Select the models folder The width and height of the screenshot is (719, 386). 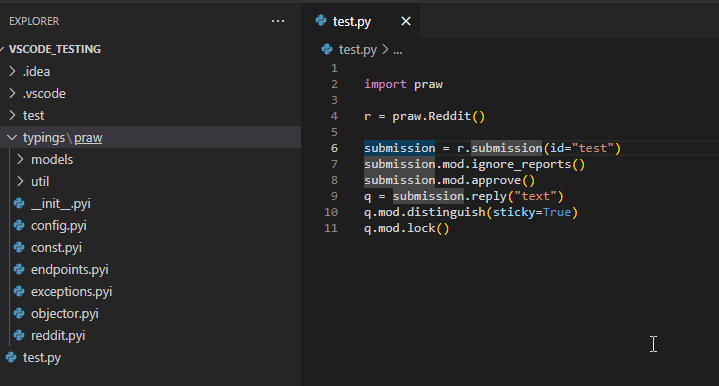point(52,160)
